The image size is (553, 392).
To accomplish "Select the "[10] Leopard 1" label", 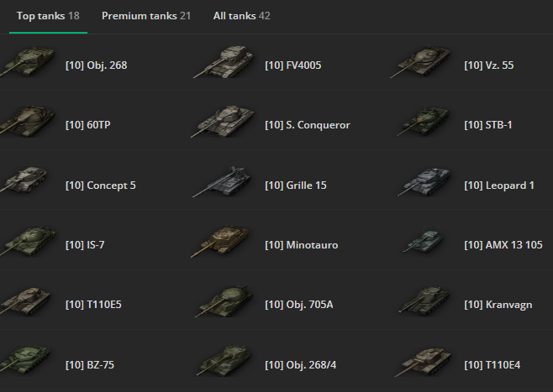I will pyautogui.click(x=499, y=186).
